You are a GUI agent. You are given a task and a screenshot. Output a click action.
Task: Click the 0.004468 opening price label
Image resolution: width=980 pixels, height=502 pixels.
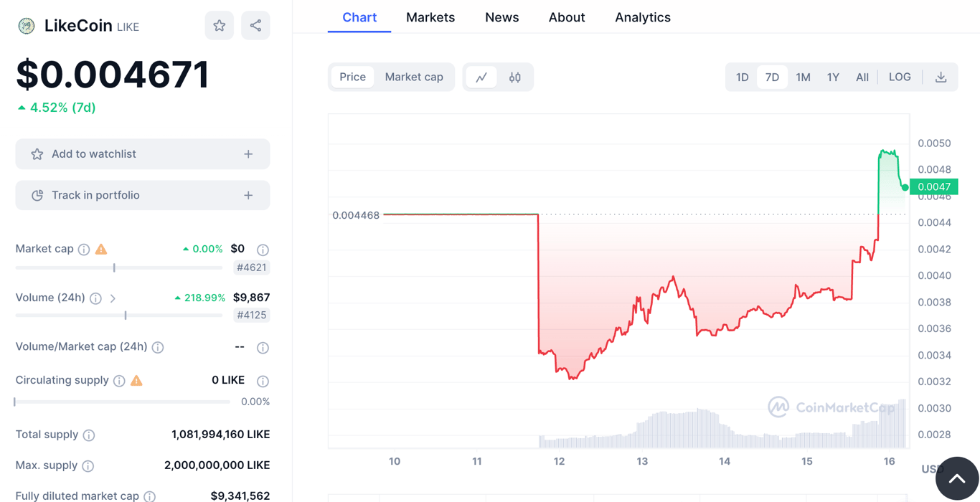(x=356, y=215)
